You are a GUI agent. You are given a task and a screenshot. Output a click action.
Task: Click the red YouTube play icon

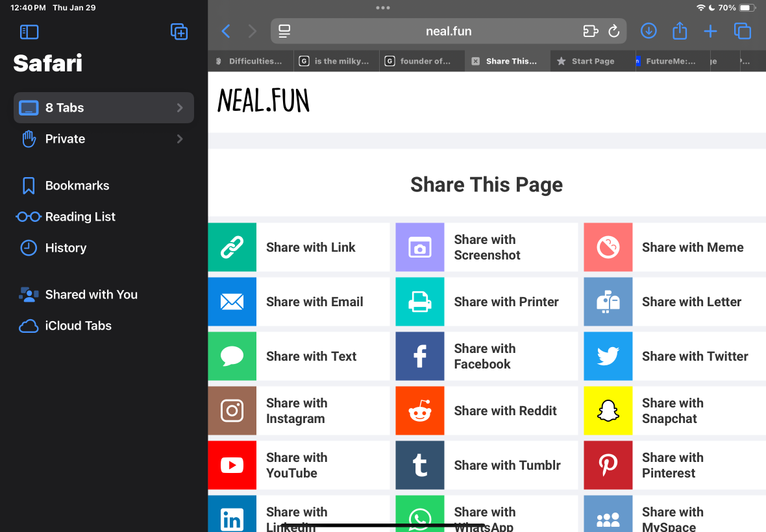[x=232, y=465]
